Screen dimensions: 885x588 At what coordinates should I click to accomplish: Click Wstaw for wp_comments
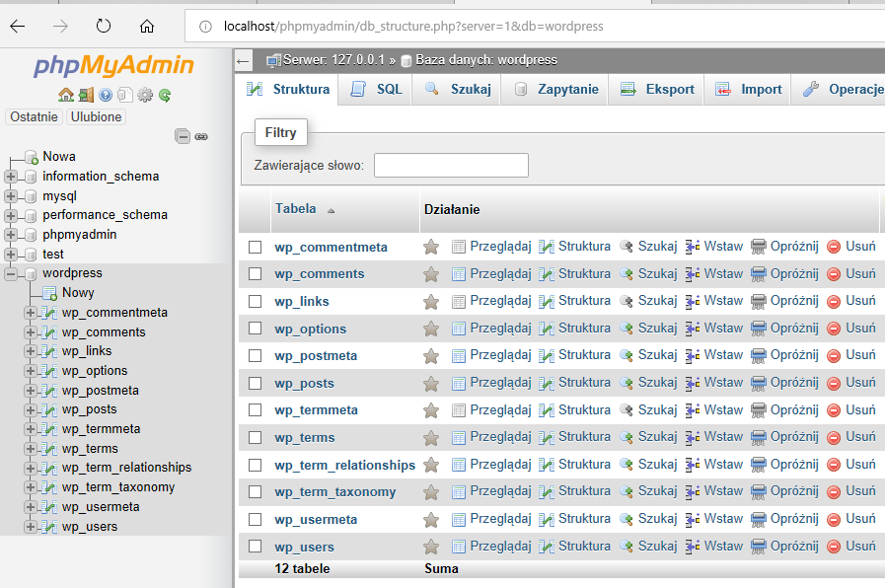[714, 273]
